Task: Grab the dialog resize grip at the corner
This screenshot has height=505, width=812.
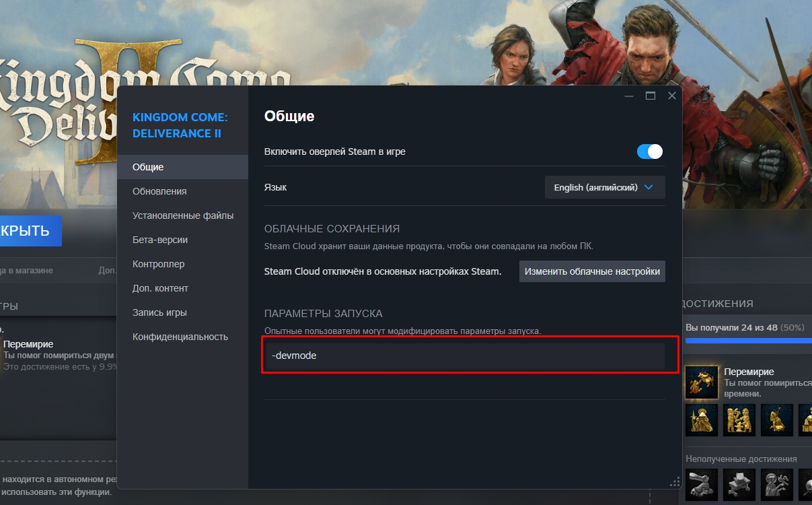Action: [675, 481]
